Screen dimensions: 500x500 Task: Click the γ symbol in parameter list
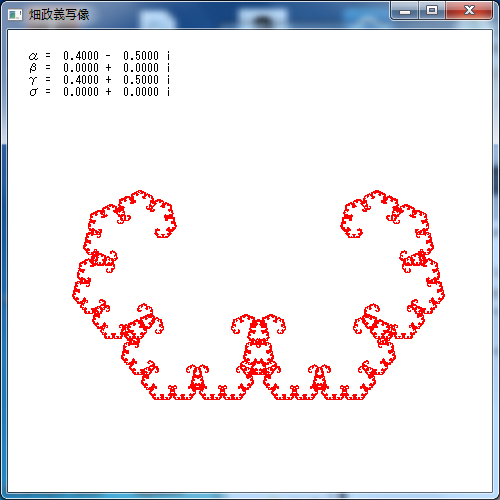(x=33, y=80)
